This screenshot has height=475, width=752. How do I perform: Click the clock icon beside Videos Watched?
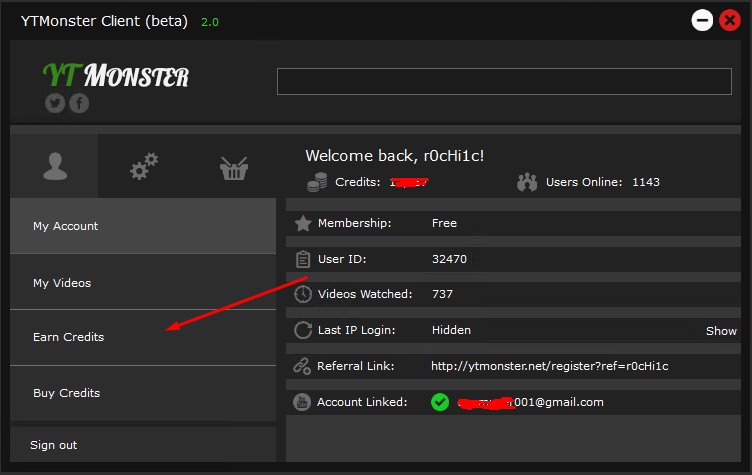click(303, 294)
